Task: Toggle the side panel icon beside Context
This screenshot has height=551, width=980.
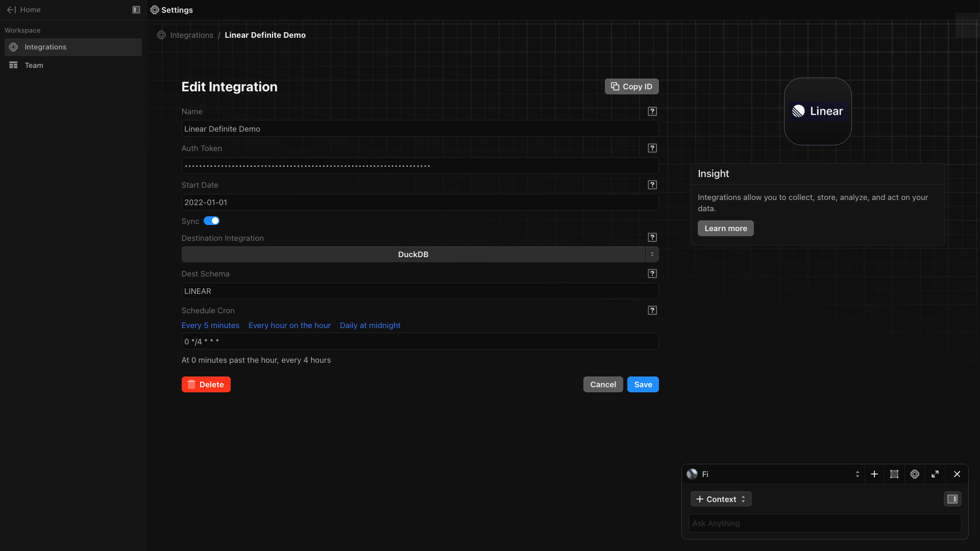Action: point(952,499)
